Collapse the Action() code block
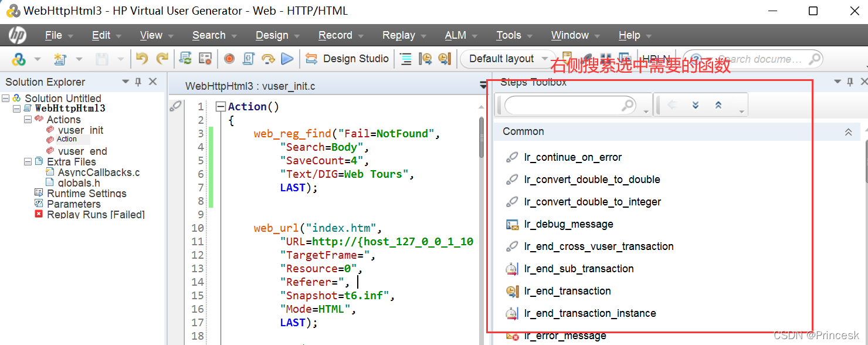Image resolution: width=868 pixels, height=345 pixels. coord(221,107)
